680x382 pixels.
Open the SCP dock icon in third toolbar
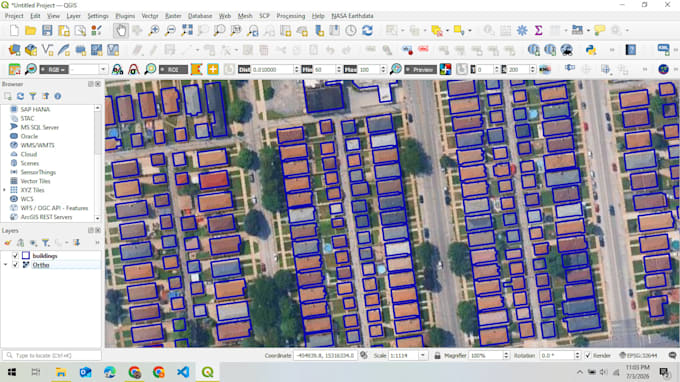pyautogui.click(x=14, y=69)
